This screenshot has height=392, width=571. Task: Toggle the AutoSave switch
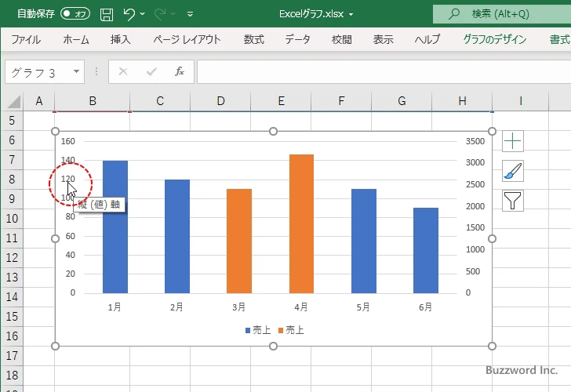(x=75, y=14)
